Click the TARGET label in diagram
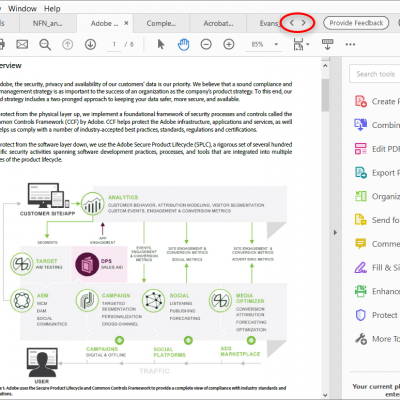This screenshot has width=400, height=400. click(47, 261)
